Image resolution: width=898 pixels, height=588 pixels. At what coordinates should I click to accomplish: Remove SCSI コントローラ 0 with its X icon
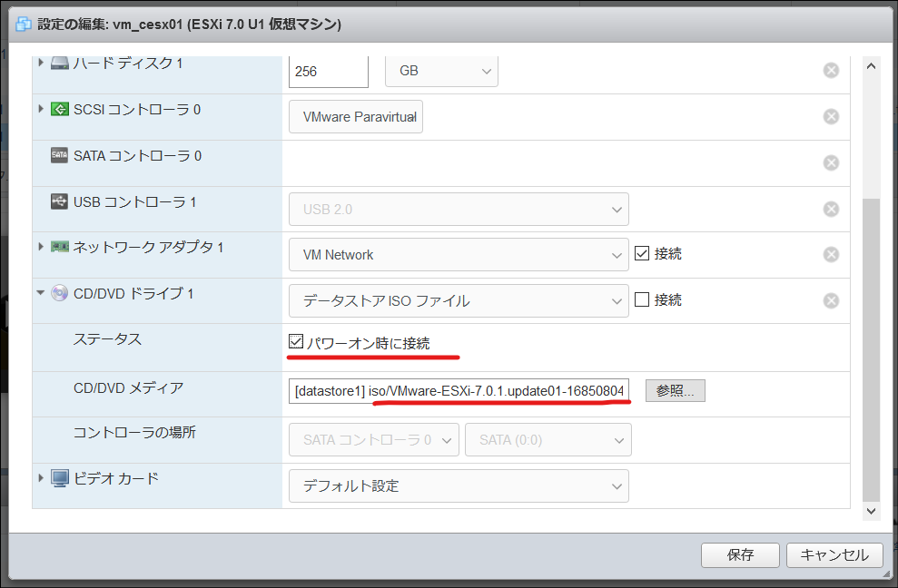tap(831, 117)
